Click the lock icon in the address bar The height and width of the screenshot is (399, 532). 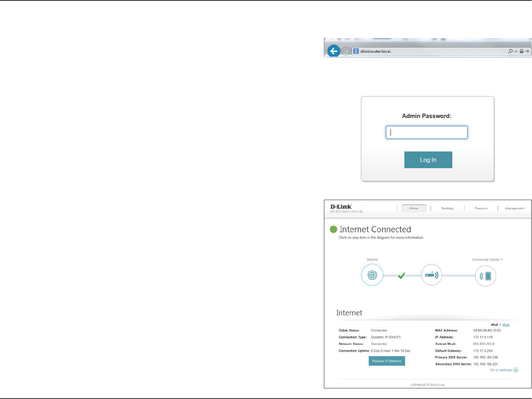click(521, 51)
